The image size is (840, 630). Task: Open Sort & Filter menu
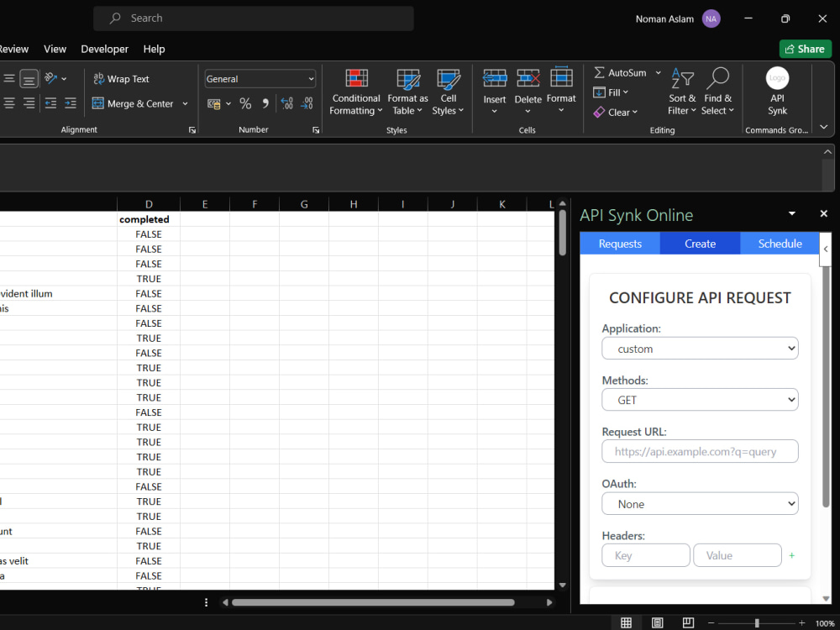click(x=682, y=92)
